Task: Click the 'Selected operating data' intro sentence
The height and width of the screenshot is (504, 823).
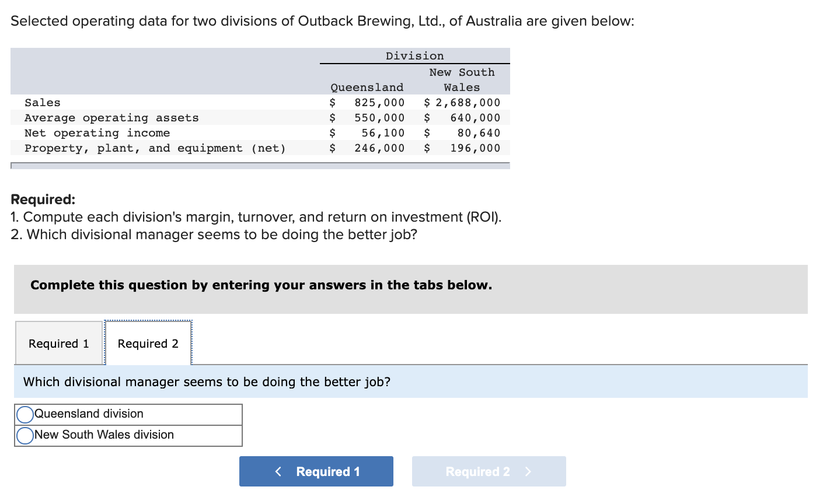Action: (322, 22)
